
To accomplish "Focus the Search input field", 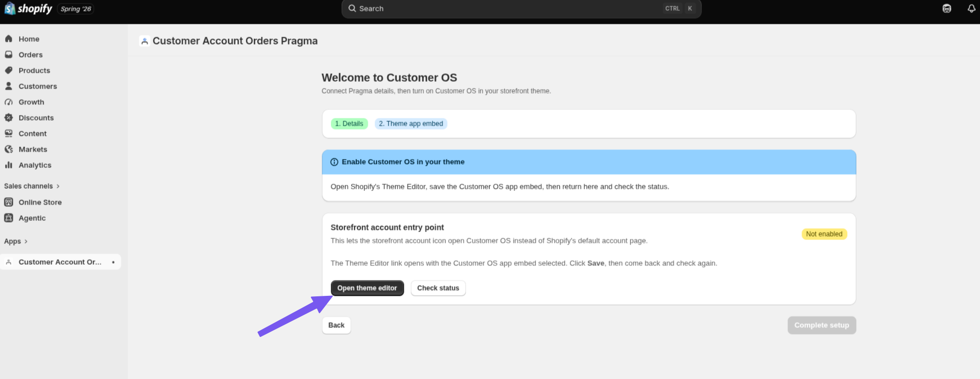I will (521, 9).
